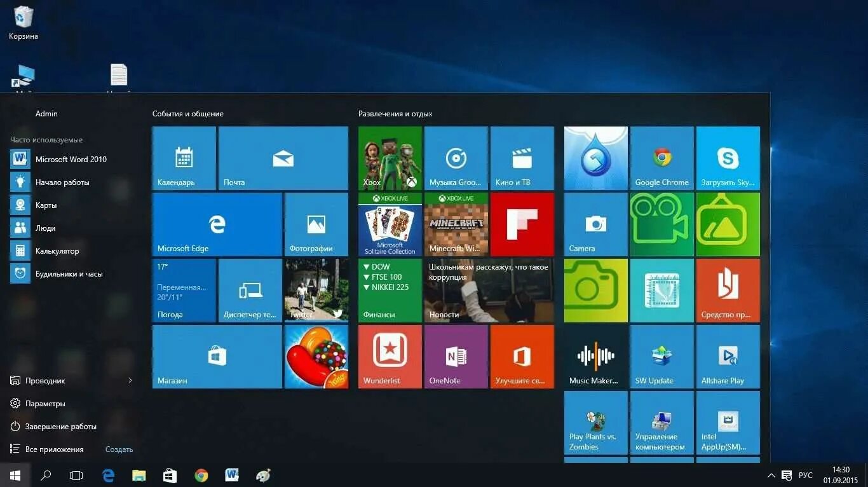The width and height of the screenshot is (868, 487).
Task: Open the Погода weather tile
Action: coord(184,291)
